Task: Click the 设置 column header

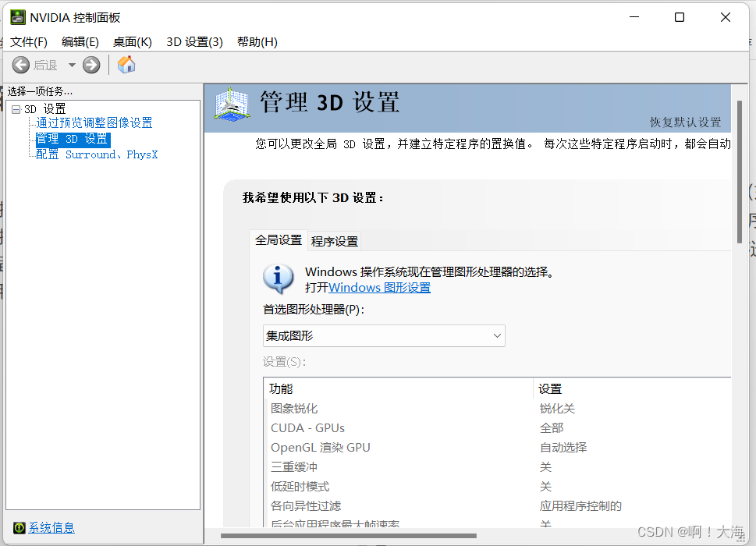Action: pos(632,389)
